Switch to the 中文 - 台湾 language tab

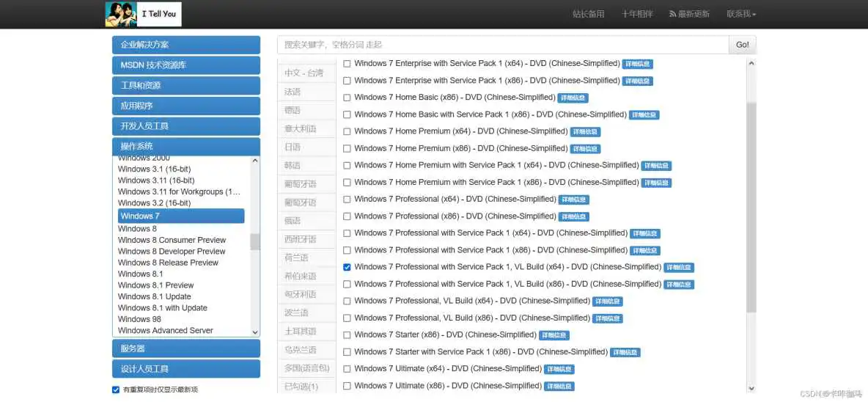(306, 73)
